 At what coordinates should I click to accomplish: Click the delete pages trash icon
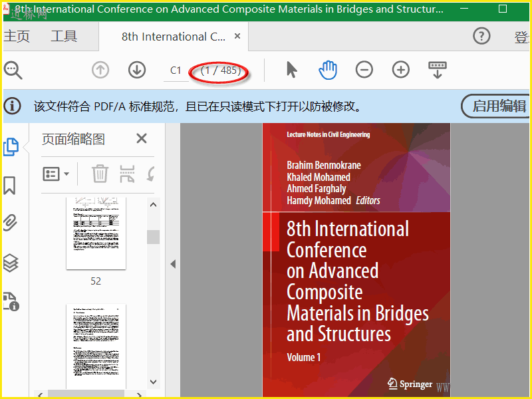[x=100, y=174]
